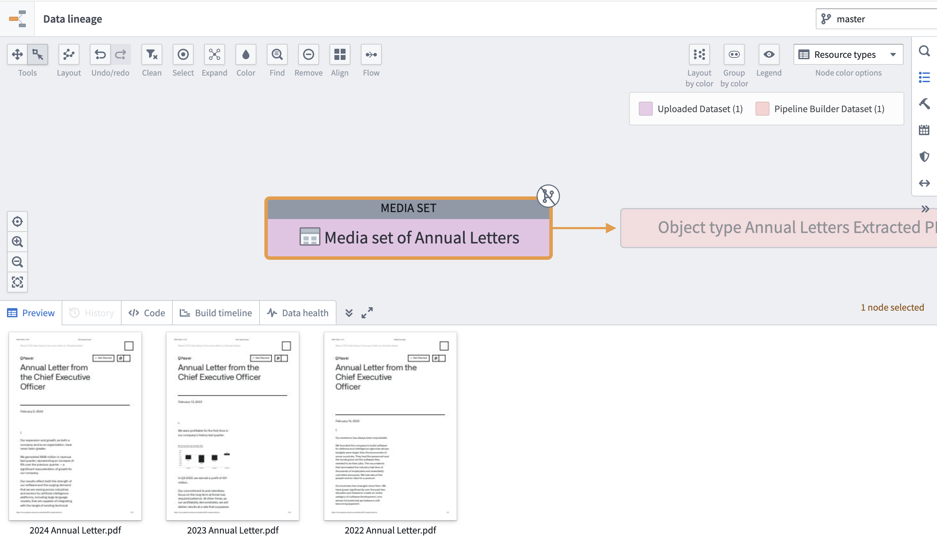Check the 2023 Annual Letter checkbox
The height and width of the screenshot is (560, 937).
tap(286, 346)
